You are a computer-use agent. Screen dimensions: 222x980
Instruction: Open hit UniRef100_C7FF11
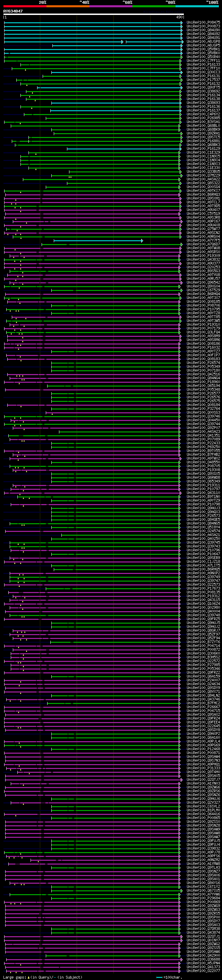click(203, 60)
